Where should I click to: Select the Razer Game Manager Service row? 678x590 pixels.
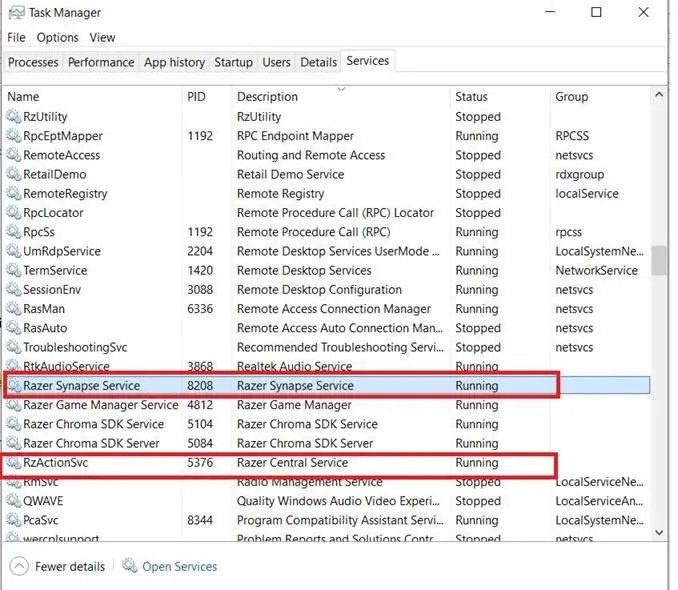point(100,405)
